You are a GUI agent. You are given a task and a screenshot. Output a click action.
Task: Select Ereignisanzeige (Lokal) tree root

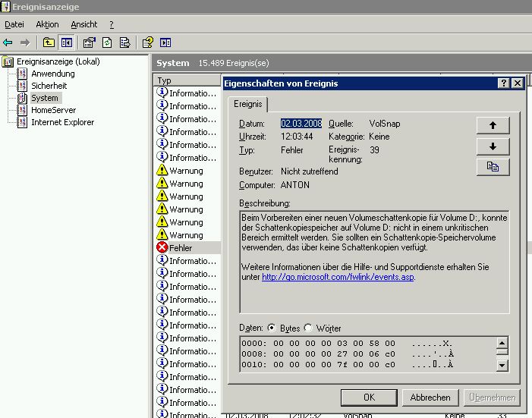pos(58,61)
